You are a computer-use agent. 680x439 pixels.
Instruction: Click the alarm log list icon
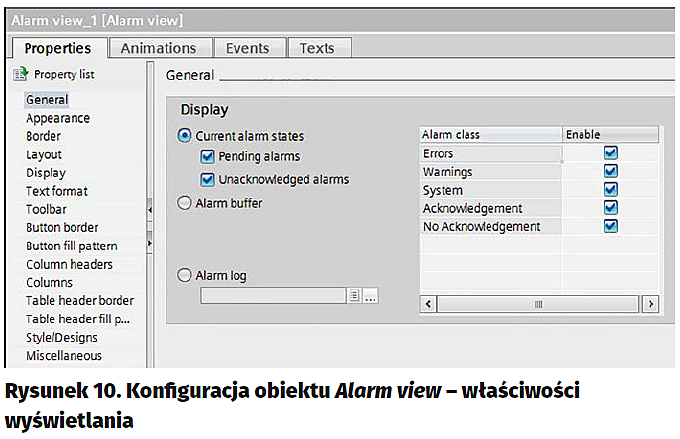pyautogui.click(x=354, y=295)
